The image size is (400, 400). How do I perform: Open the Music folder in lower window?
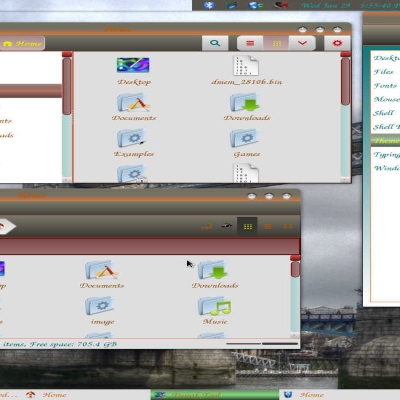(215, 311)
